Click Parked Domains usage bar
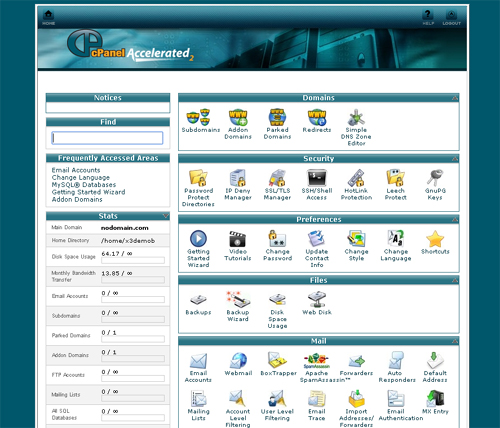500x428 pixels. pyautogui.click(x=133, y=339)
